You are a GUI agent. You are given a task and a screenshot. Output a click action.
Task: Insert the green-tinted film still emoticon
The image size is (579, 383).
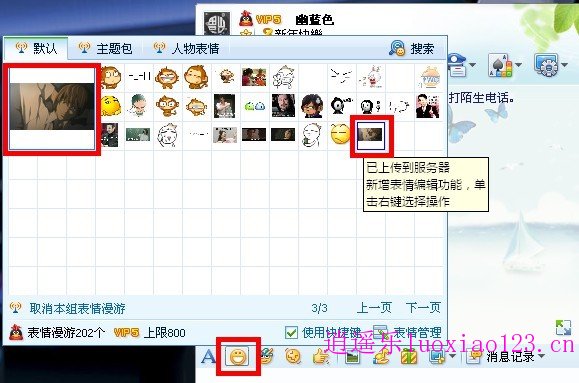138,134
